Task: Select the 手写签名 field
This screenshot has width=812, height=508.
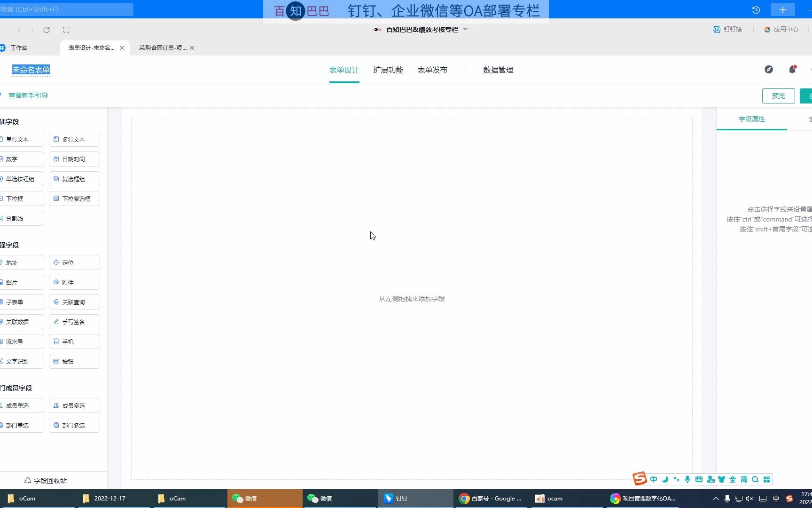Action: click(x=74, y=322)
